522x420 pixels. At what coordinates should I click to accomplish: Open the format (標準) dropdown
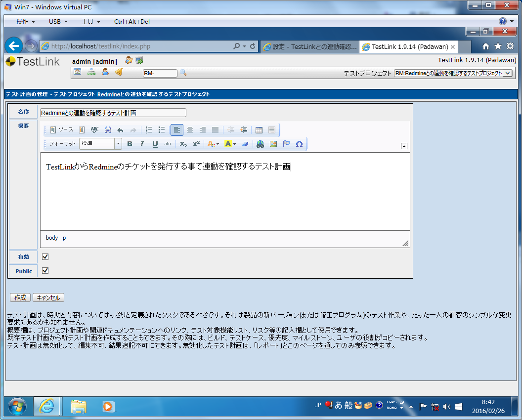[x=100, y=144]
